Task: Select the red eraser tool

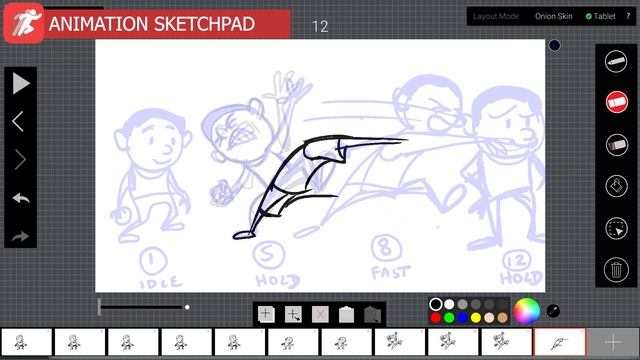Action: [x=617, y=102]
